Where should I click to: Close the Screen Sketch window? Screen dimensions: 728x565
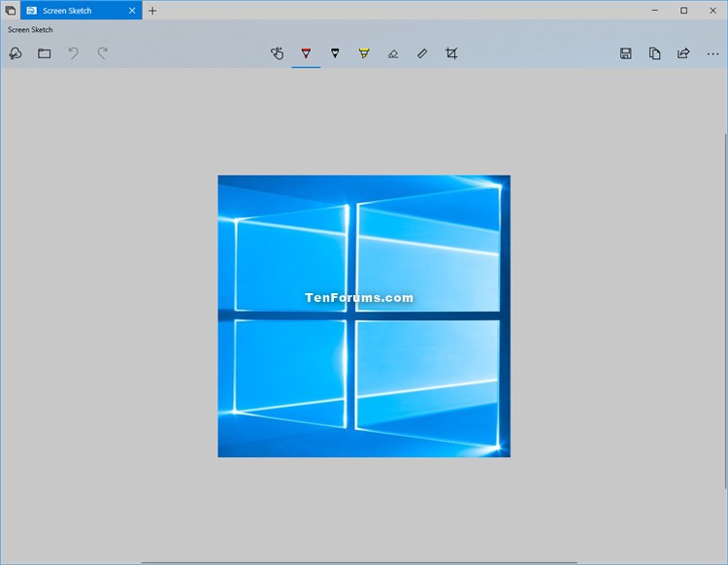712,11
